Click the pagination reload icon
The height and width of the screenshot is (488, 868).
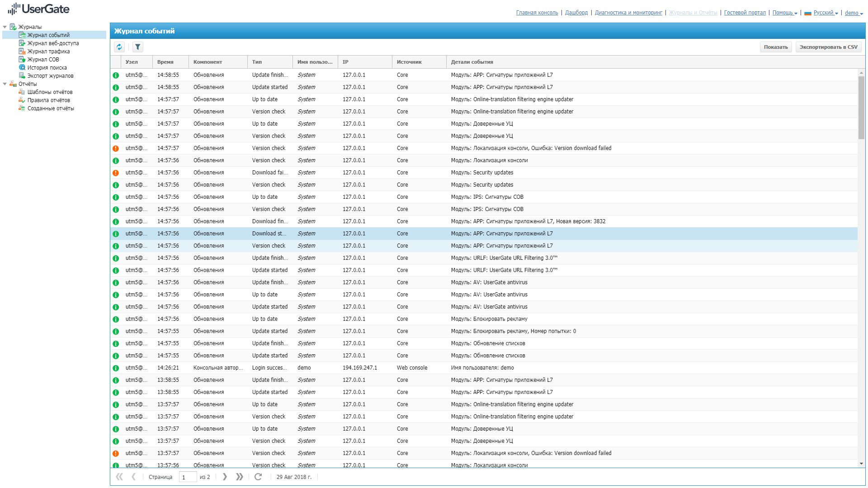pos(258,477)
